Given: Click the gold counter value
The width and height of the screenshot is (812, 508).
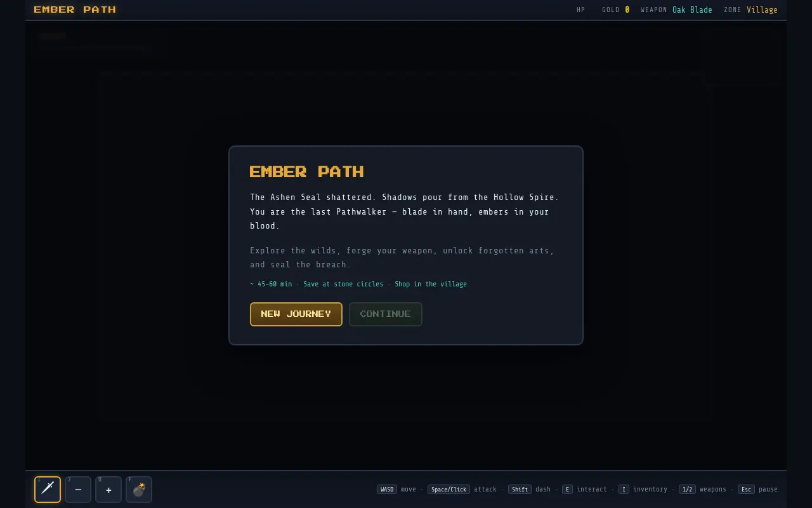Looking at the screenshot, I should pyautogui.click(x=627, y=10).
